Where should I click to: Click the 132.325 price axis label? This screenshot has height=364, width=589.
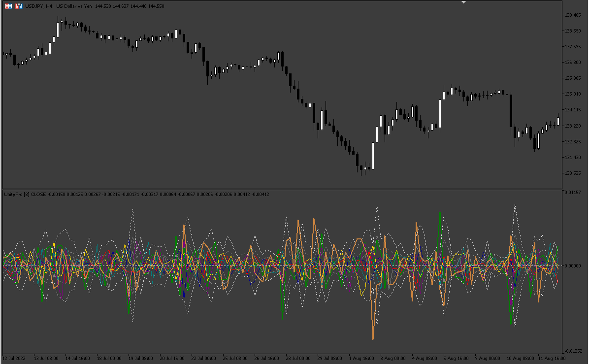point(573,142)
